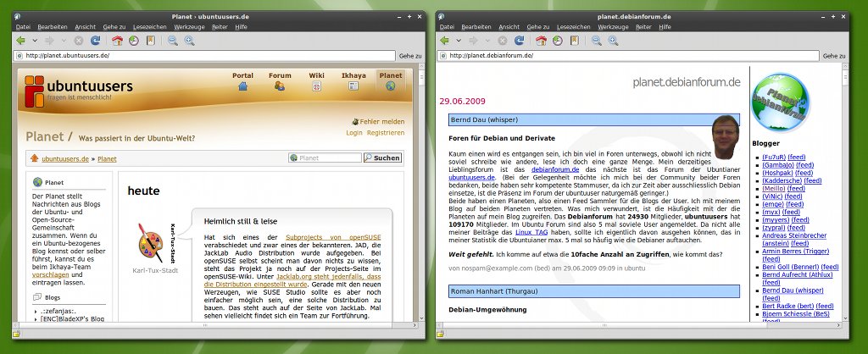Click the Home icon in debianforum window
Screen dimensions: 868x354
pos(541,41)
